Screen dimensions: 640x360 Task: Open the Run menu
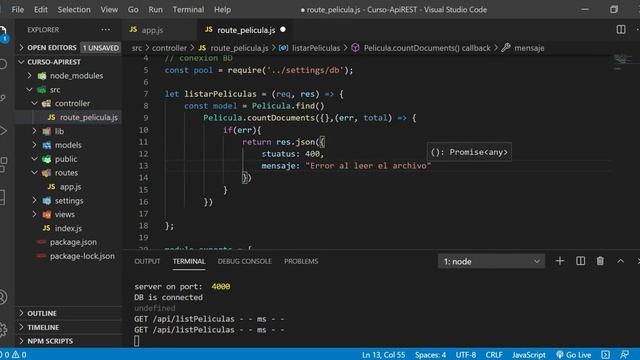(x=155, y=9)
